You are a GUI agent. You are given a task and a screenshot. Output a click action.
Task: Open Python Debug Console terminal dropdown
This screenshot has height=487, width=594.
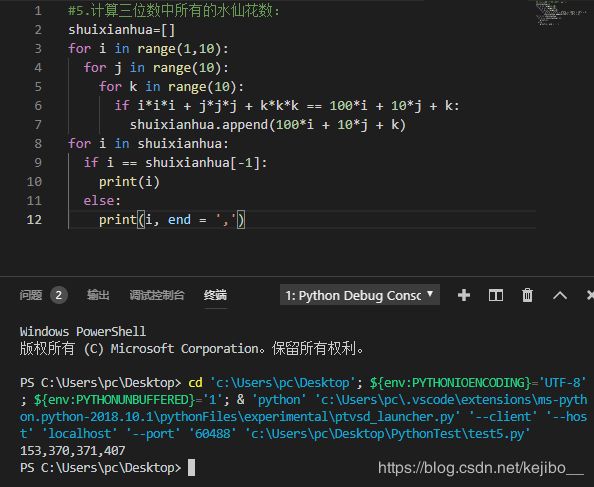click(360, 295)
